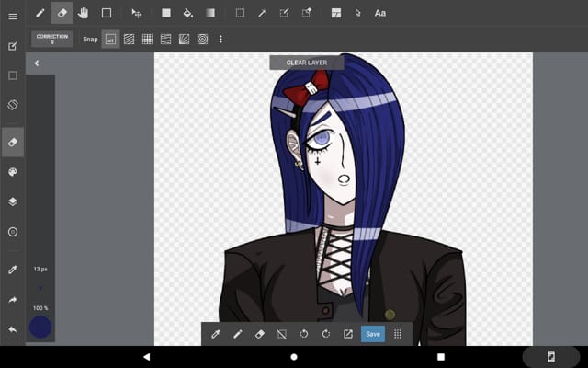Screen dimensions: 588x368
Task: Select the Text tool (Aa)
Action: [380, 13]
